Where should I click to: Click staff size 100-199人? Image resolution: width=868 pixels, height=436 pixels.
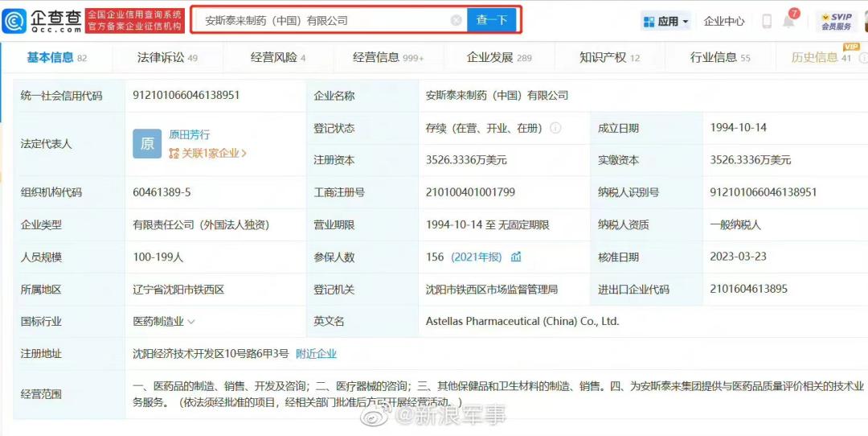(x=158, y=257)
